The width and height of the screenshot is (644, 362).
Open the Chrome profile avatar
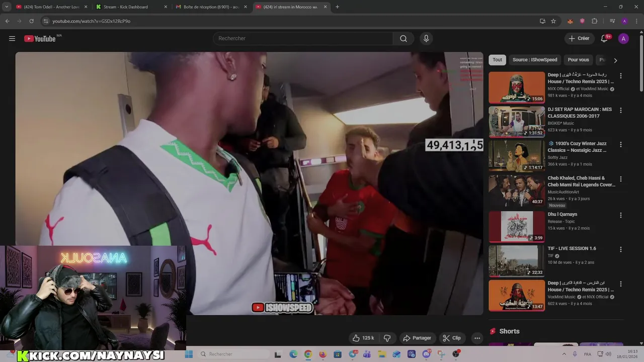point(624,21)
